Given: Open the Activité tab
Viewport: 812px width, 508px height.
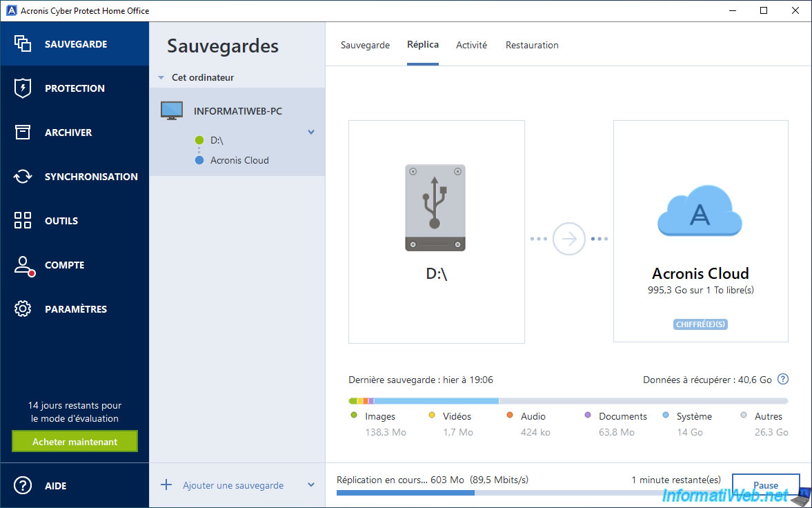Looking at the screenshot, I should coord(471,45).
